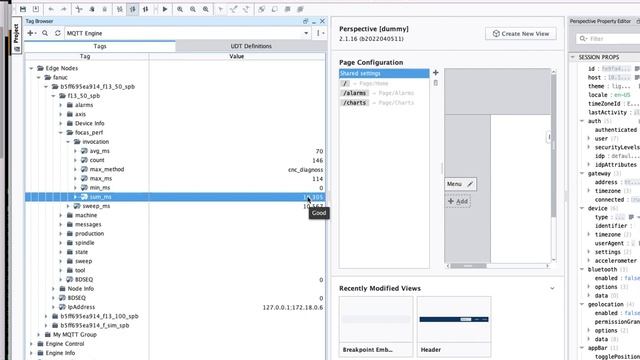Expand the user property node
Viewport: 640px width, 360px height.
coord(589,138)
